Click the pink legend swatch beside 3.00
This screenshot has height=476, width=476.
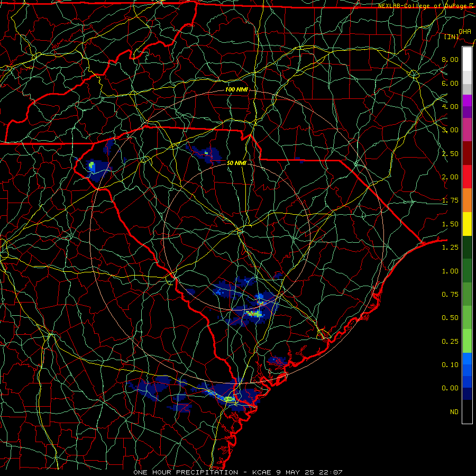tap(467, 130)
